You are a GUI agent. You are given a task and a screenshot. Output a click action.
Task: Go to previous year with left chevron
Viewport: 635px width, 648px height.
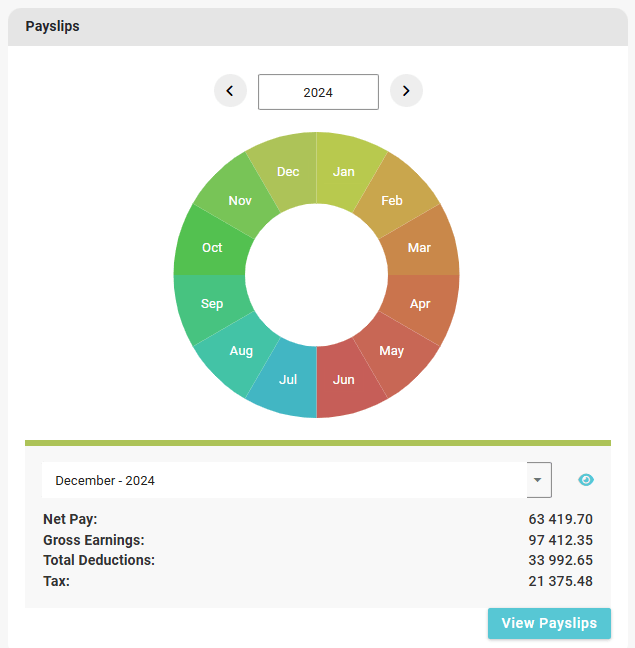[230, 91]
